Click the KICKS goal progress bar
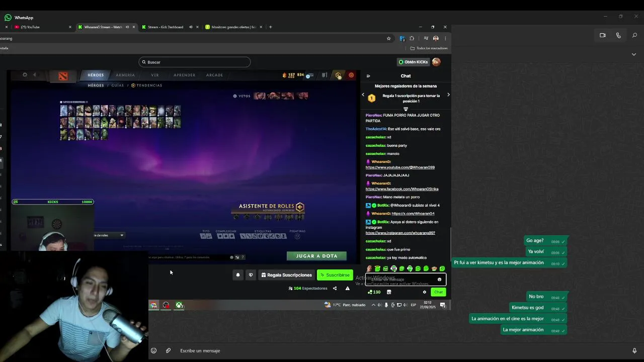 tap(52, 202)
